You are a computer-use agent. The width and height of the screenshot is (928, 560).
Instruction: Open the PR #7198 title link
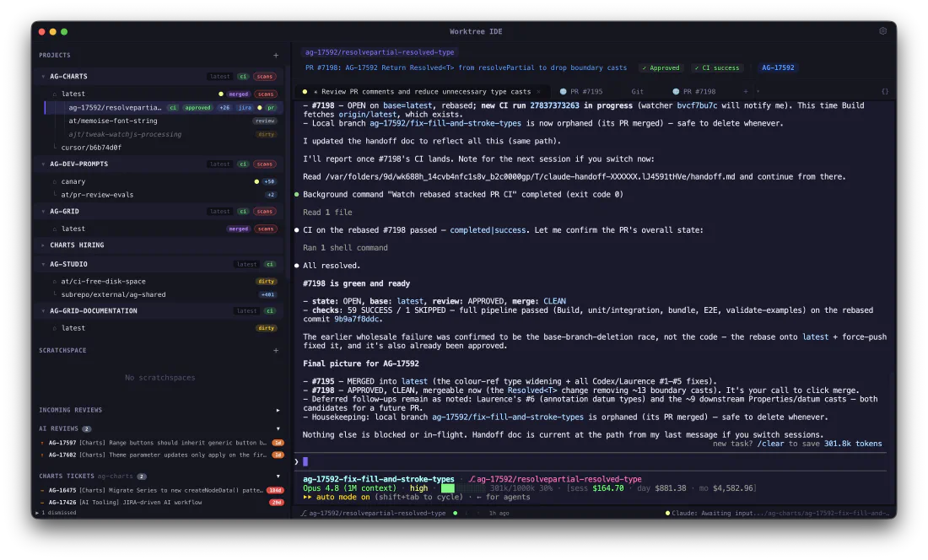pos(466,68)
